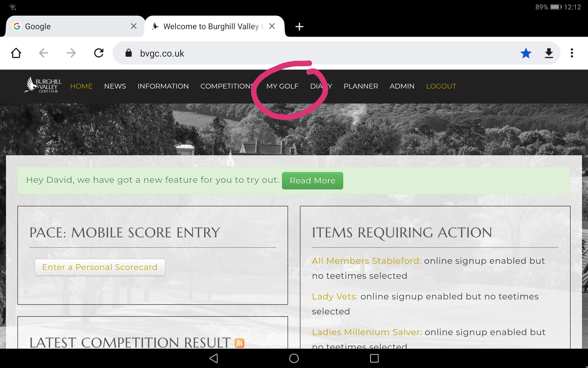This screenshot has height=368, width=588.
Task: Tap the battery status icon
Action: tap(556, 7)
